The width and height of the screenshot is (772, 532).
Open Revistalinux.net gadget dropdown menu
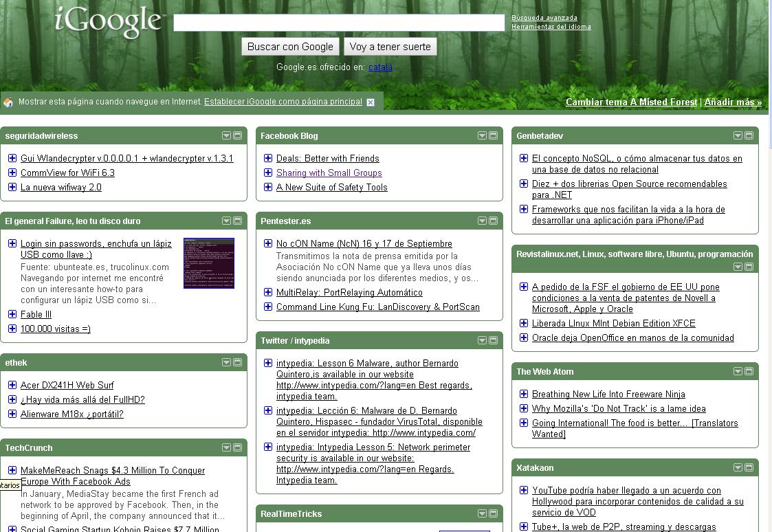tap(738, 267)
